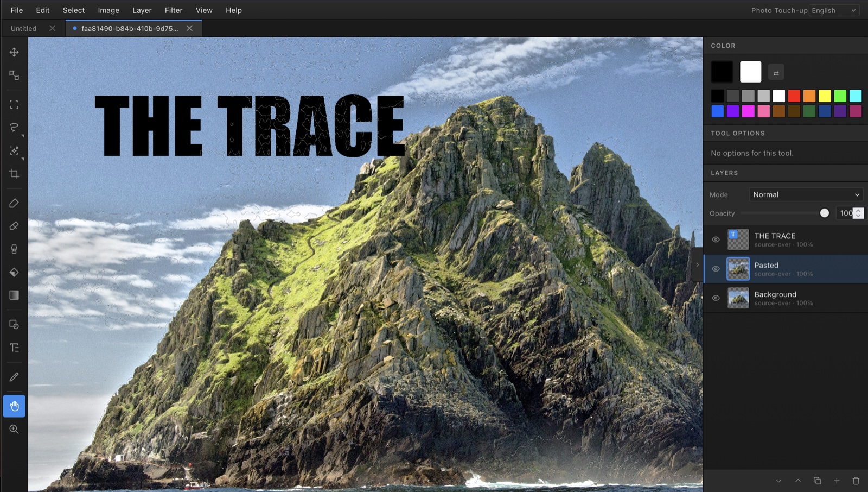This screenshot has width=868, height=492.
Task: Open the Edit menu
Action: pos(43,10)
